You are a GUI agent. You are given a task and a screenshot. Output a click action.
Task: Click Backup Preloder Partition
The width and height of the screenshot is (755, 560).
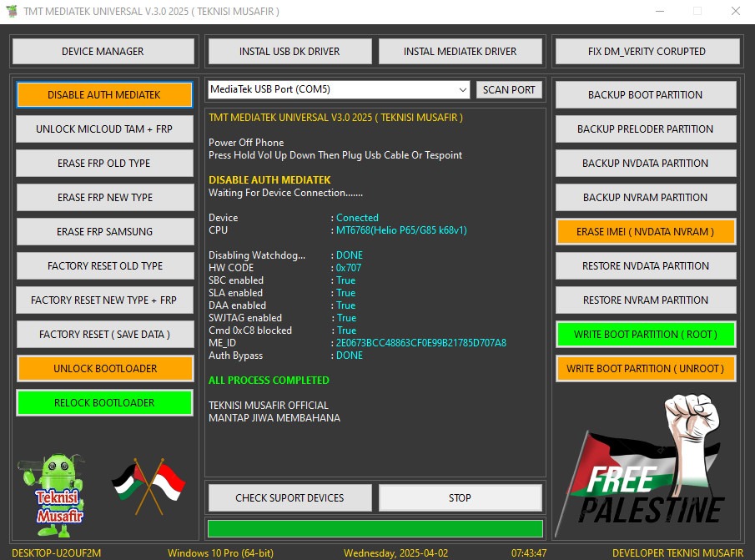point(645,129)
